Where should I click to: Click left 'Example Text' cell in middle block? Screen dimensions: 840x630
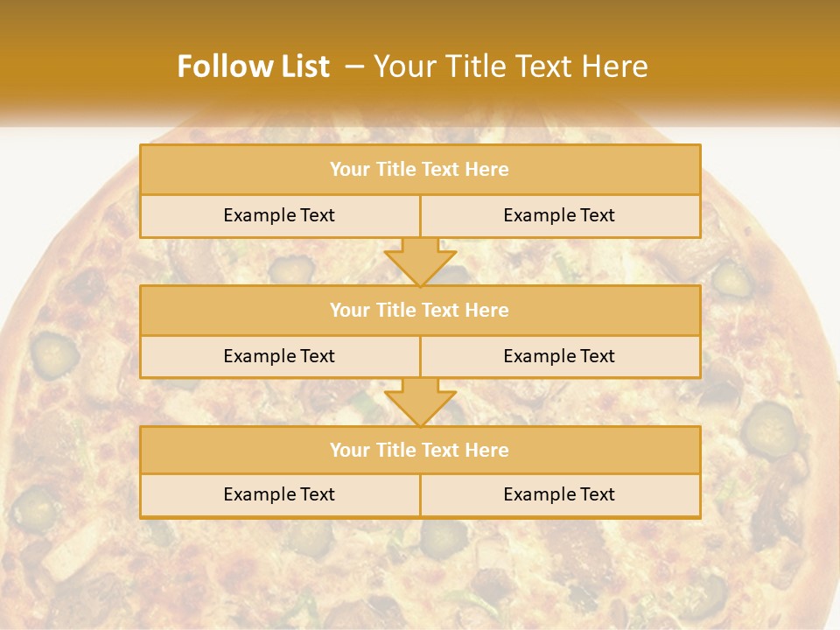pos(279,356)
